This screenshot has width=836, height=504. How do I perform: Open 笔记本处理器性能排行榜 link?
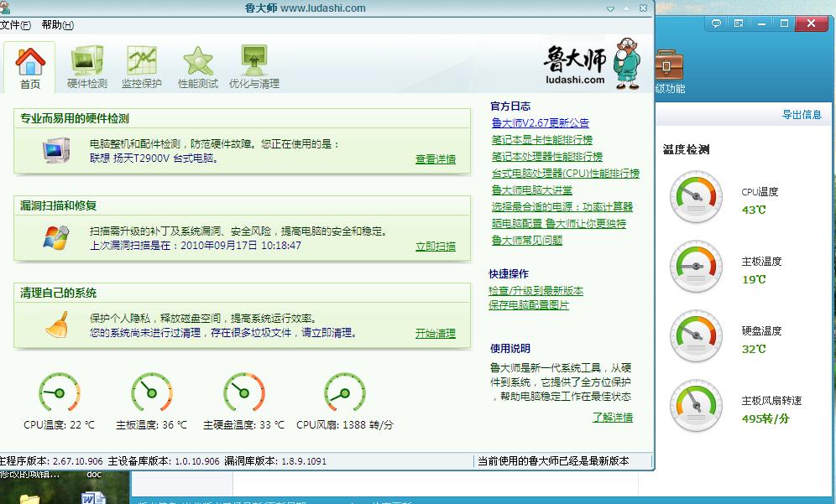tap(547, 157)
